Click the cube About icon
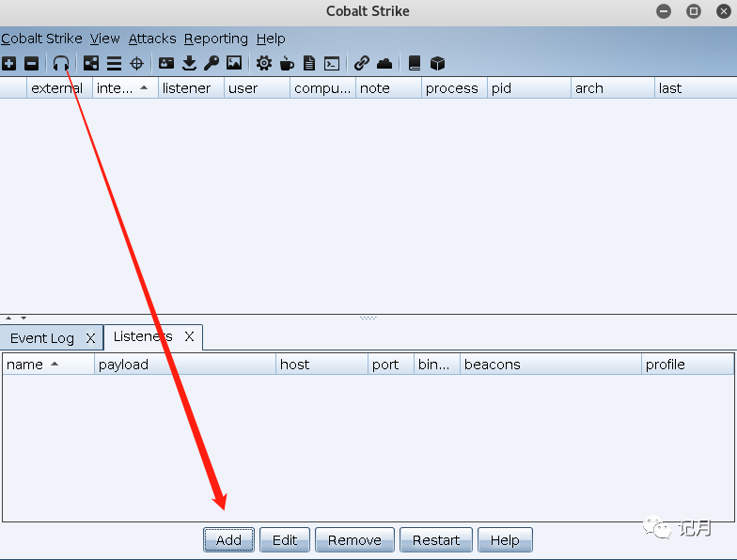The width and height of the screenshot is (737, 560). (x=437, y=63)
